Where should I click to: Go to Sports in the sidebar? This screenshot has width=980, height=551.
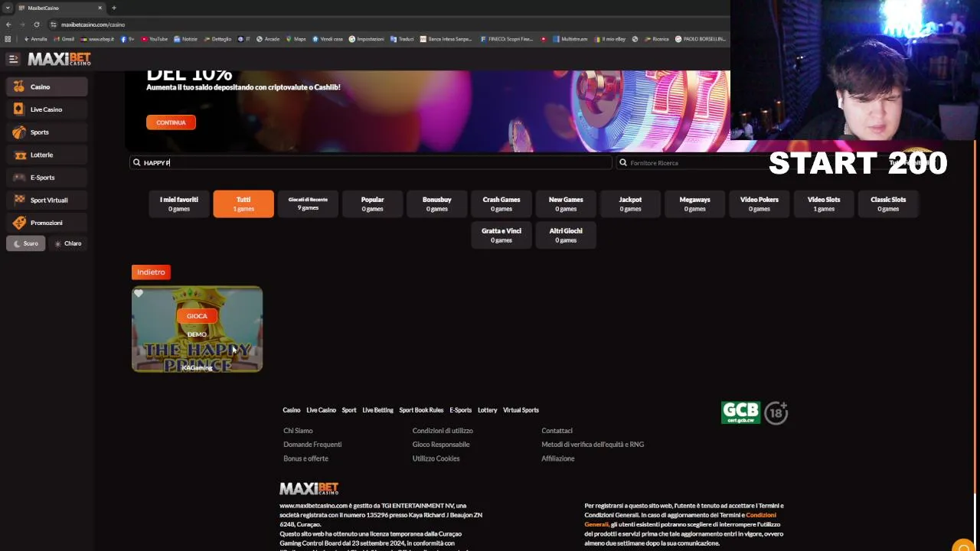[x=47, y=132]
